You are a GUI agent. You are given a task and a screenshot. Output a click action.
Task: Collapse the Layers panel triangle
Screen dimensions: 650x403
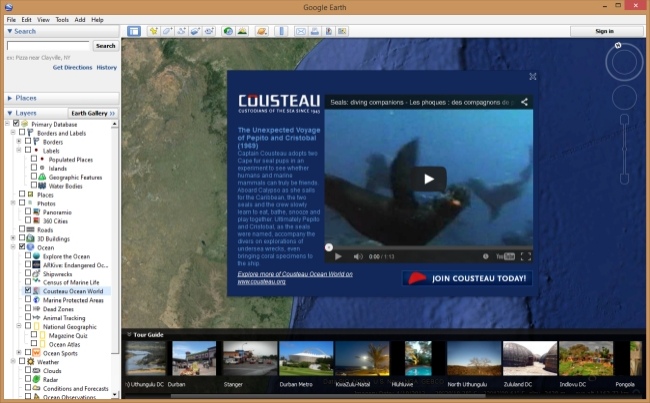click(10, 113)
